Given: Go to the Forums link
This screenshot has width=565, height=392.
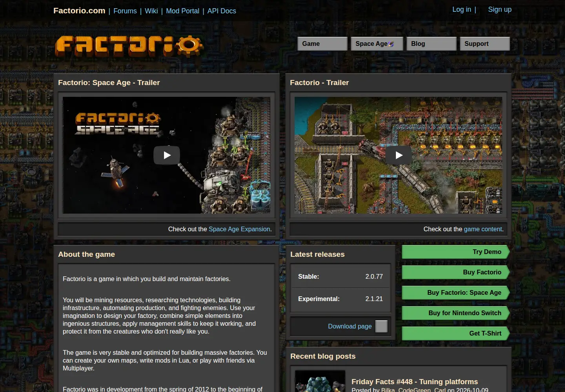Looking at the screenshot, I should 125,11.
